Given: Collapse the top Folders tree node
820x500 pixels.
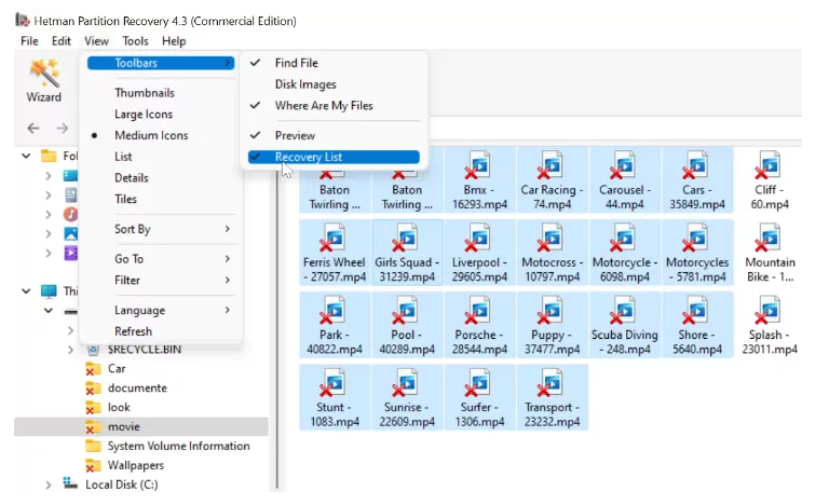Looking at the screenshot, I should [x=26, y=156].
